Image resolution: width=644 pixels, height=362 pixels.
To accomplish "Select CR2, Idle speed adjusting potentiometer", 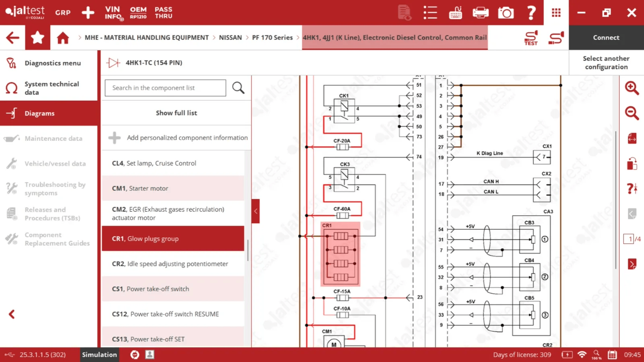I will tap(173, 264).
